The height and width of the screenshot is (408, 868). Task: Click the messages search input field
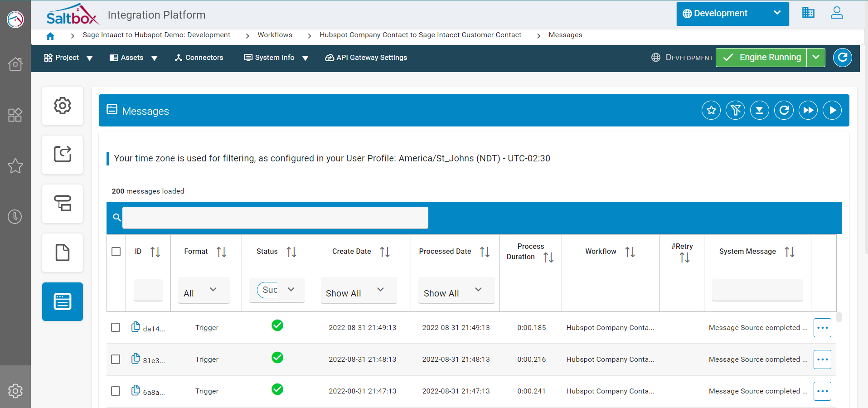tap(275, 218)
